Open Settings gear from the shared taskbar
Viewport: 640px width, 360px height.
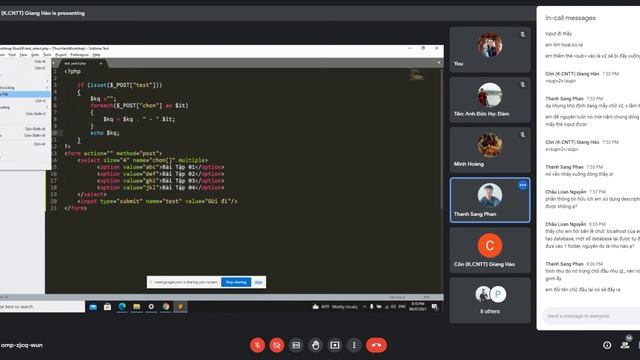click(151, 307)
